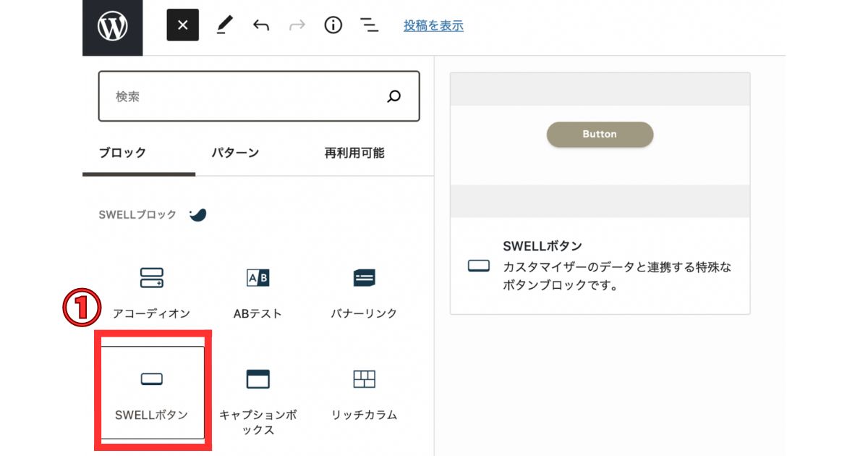This screenshot has width=868, height=456.
Task: Click the magnifier search icon
Action: click(393, 96)
